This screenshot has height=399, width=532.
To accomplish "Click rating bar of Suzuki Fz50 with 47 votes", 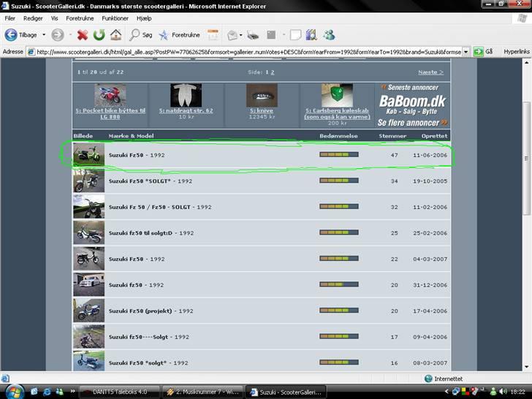I will click(x=338, y=155).
